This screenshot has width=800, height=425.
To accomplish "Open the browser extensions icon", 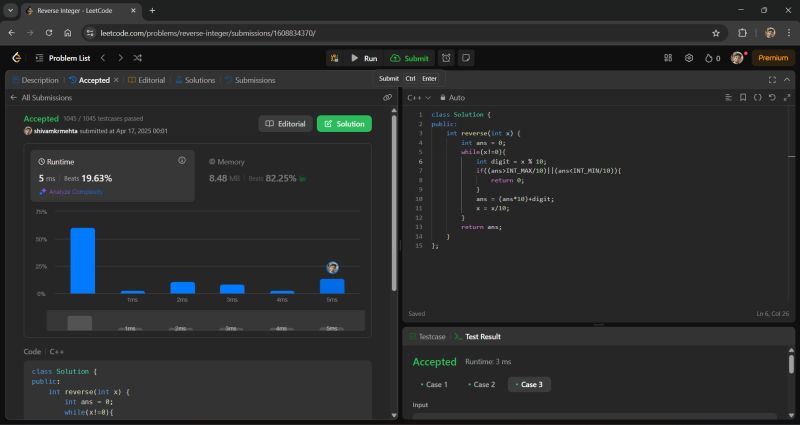I will click(742, 33).
